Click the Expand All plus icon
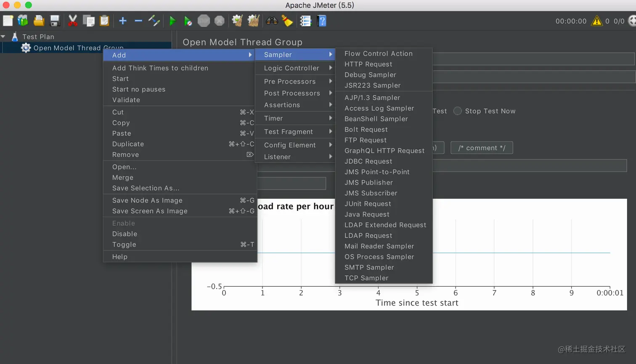 (x=122, y=21)
